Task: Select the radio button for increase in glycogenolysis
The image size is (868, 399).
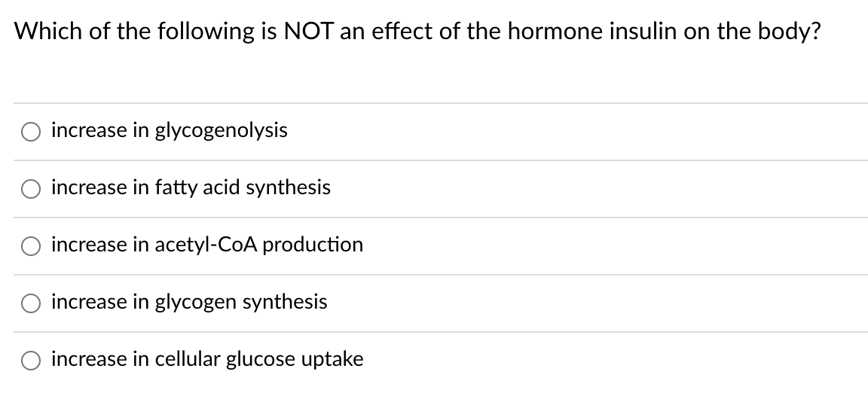Action: pyautogui.click(x=30, y=132)
